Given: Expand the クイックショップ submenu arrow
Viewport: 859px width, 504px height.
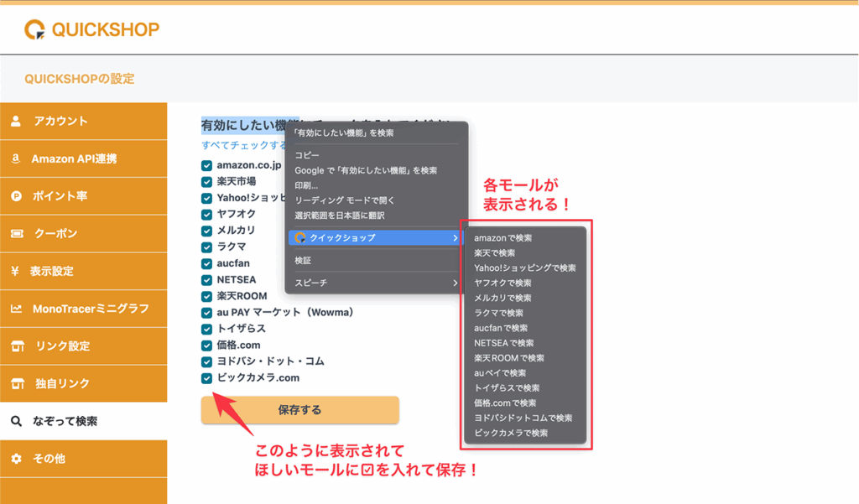Looking at the screenshot, I should point(455,238).
